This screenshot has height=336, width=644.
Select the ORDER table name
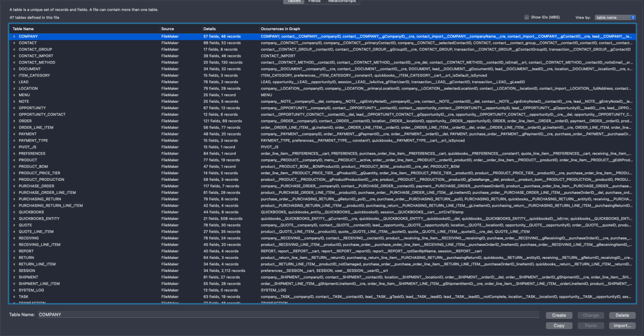25,121
